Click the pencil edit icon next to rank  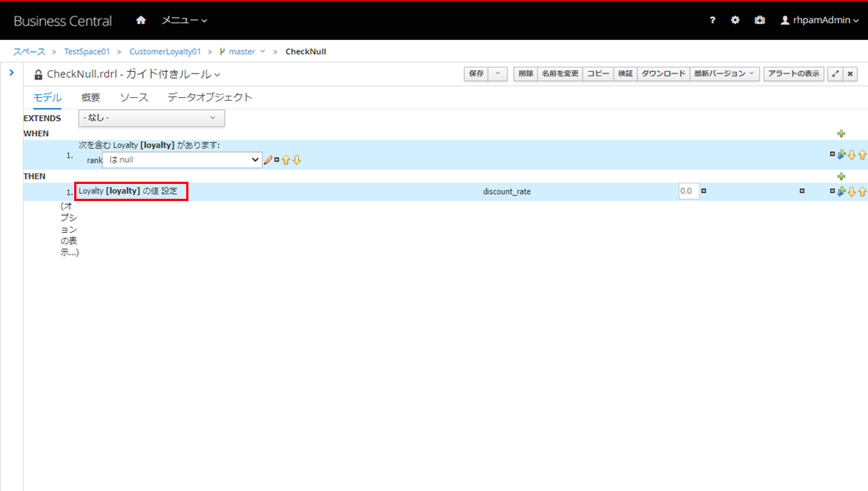[268, 160]
